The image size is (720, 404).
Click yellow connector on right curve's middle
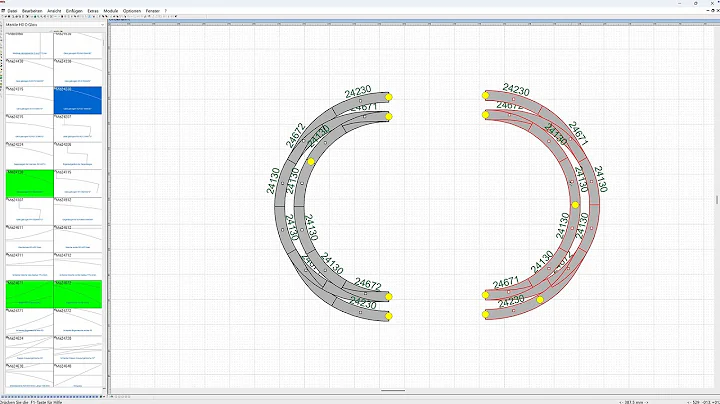(x=575, y=205)
